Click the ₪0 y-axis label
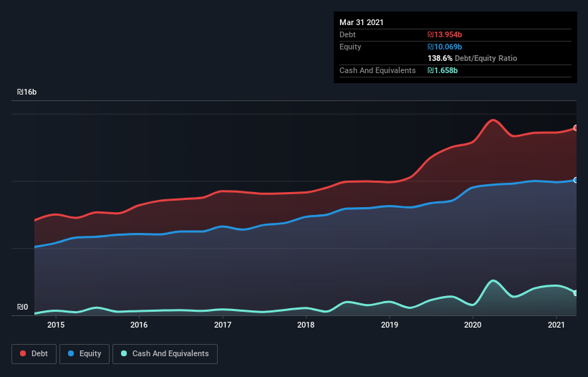588x377 pixels. [22, 307]
